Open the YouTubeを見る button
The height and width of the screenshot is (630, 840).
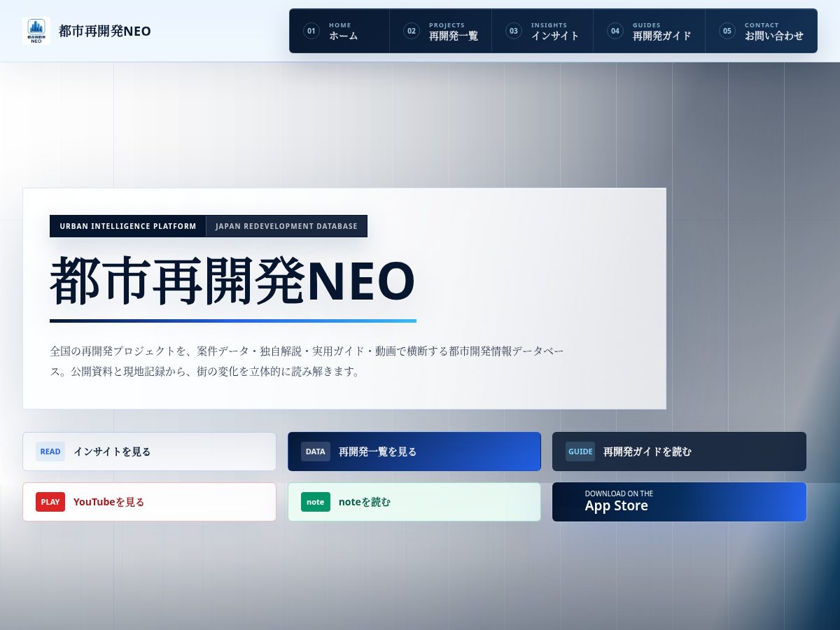pyautogui.click(x=149, y=502)
